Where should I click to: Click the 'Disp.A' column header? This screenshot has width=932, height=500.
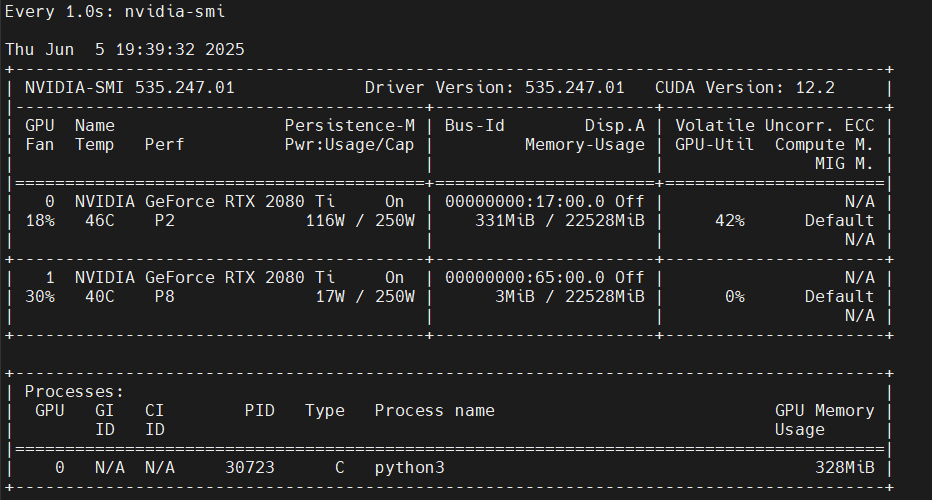click(615, 126)
